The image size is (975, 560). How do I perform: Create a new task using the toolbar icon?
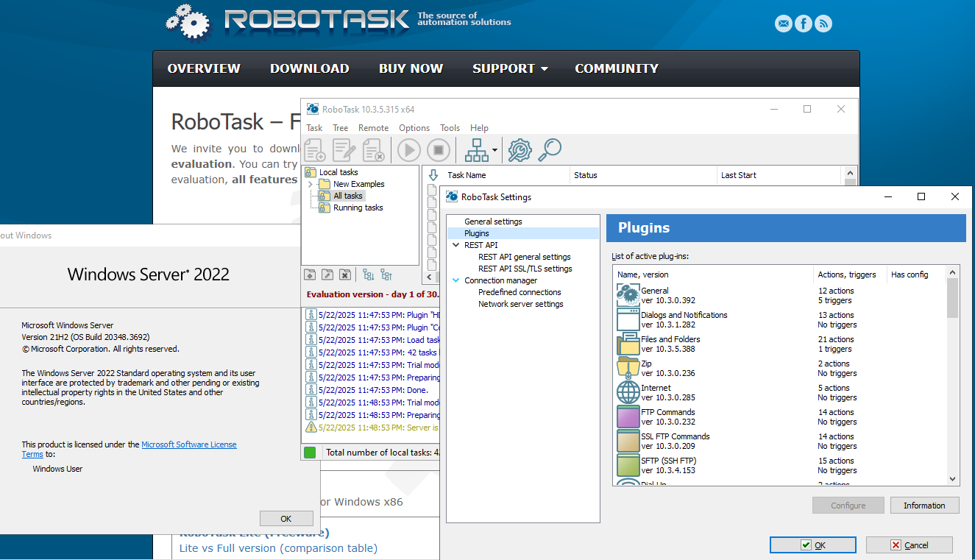coord(315,149)
